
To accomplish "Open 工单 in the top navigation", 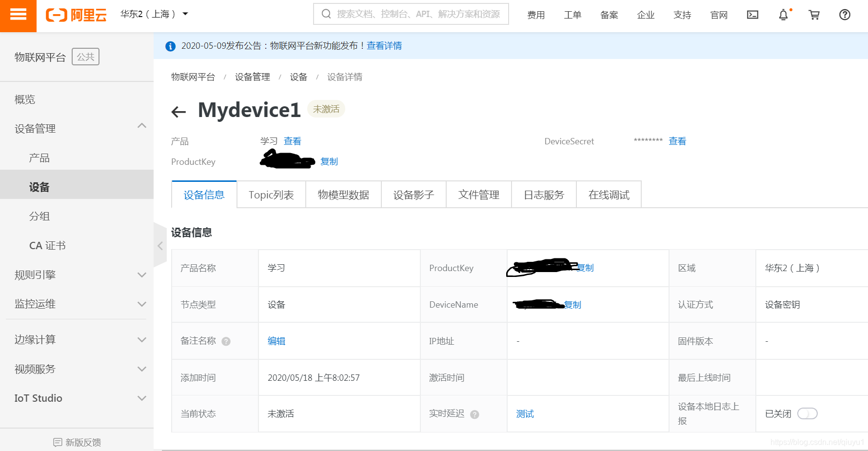I will (572, 15).
